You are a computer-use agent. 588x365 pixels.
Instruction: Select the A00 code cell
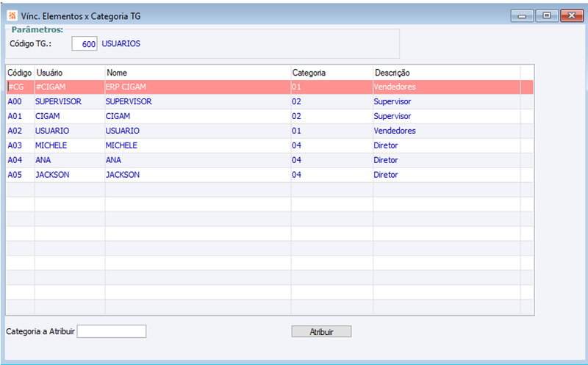tap(21, 101)
